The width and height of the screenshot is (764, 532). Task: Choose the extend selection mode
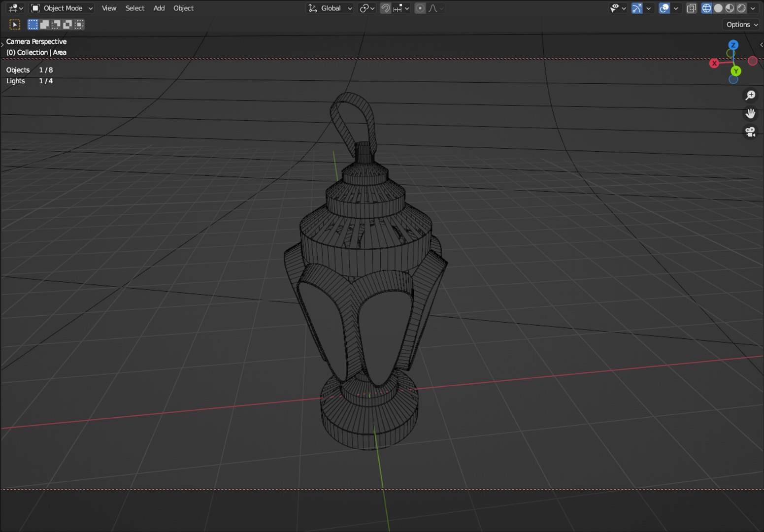44,24
